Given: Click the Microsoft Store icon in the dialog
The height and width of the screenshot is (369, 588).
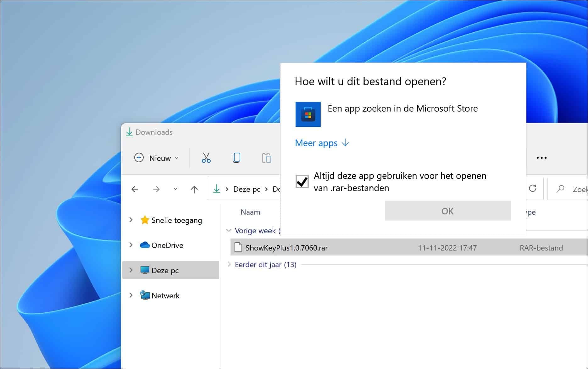Looking at the screenshot, I should [x=308, y=114].
